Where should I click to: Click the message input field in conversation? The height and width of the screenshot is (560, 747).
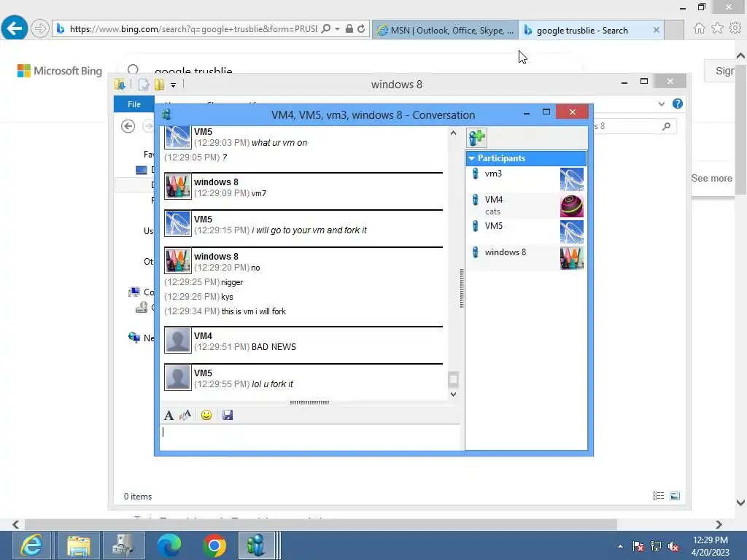coord(309,437)
